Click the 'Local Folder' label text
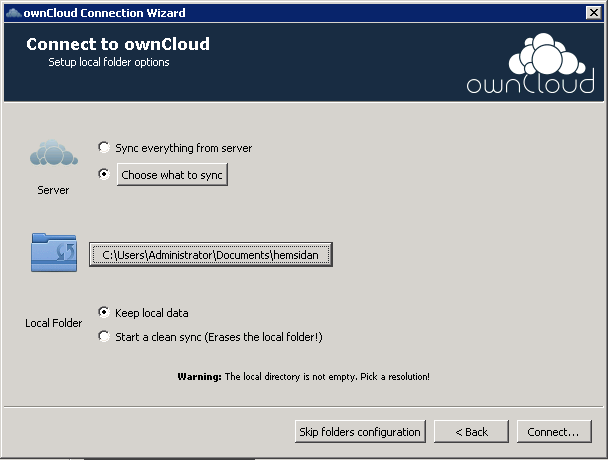Viewport: 608px width, 460px height. (53, 323)
